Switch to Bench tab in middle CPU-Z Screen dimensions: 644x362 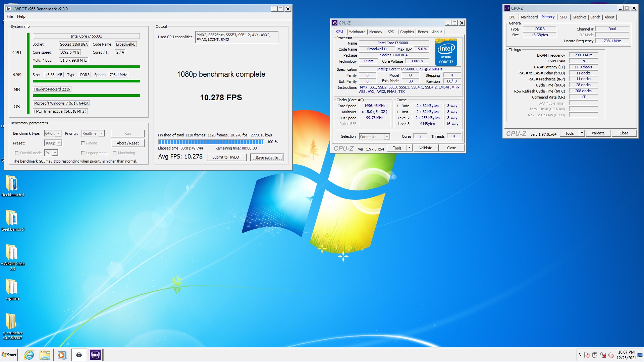tap(423, 32)
